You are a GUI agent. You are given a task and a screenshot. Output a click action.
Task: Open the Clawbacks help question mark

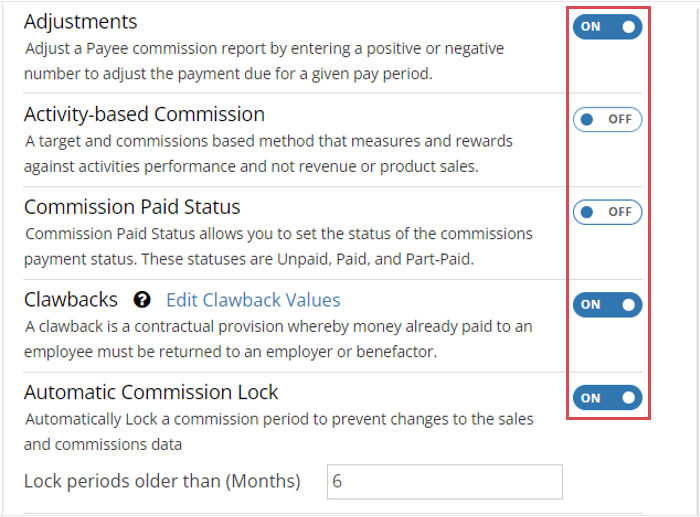click(142, 300)
